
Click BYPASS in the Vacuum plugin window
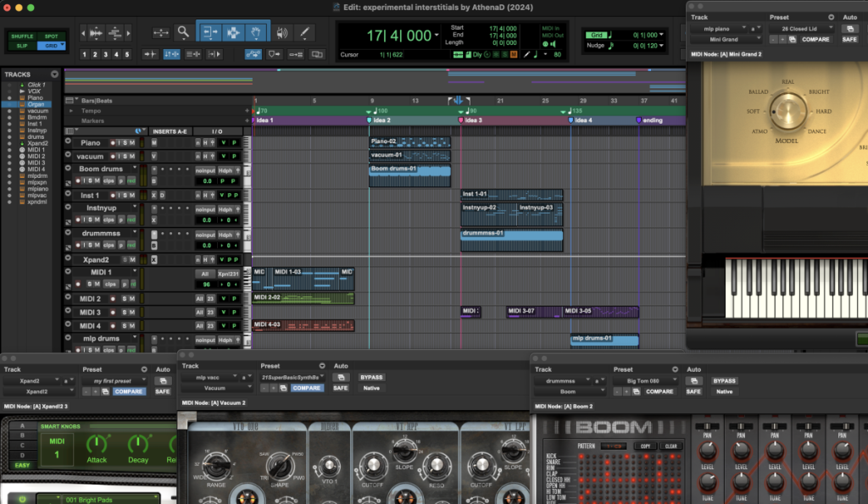(x=371, y=377)
